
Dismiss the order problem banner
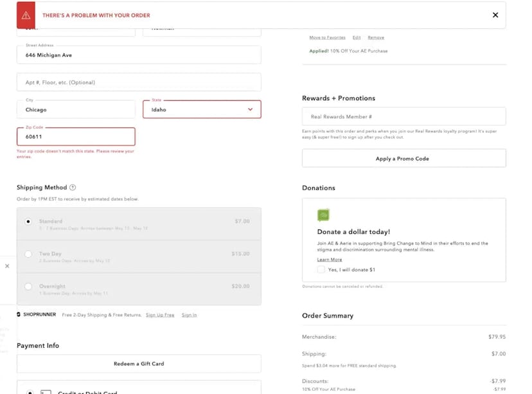495,14
